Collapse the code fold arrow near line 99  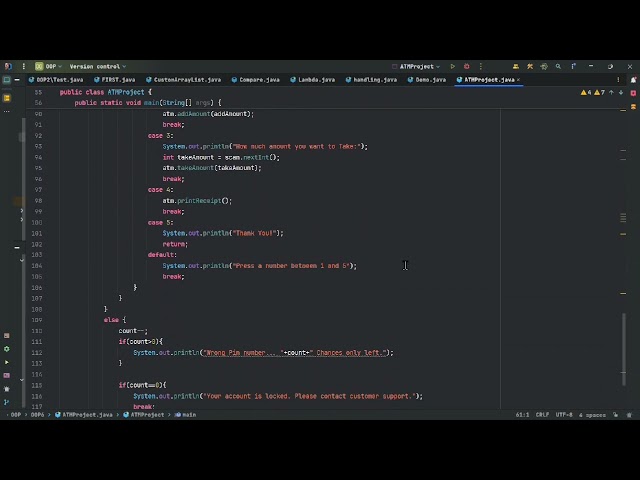tap(22, 211)
